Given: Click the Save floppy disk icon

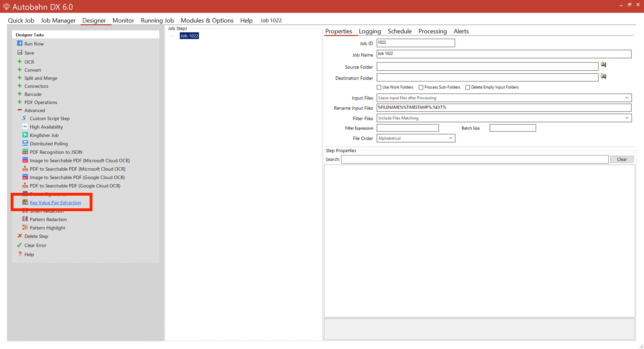Looking at the screenshot, I should (x=19, y=52).
